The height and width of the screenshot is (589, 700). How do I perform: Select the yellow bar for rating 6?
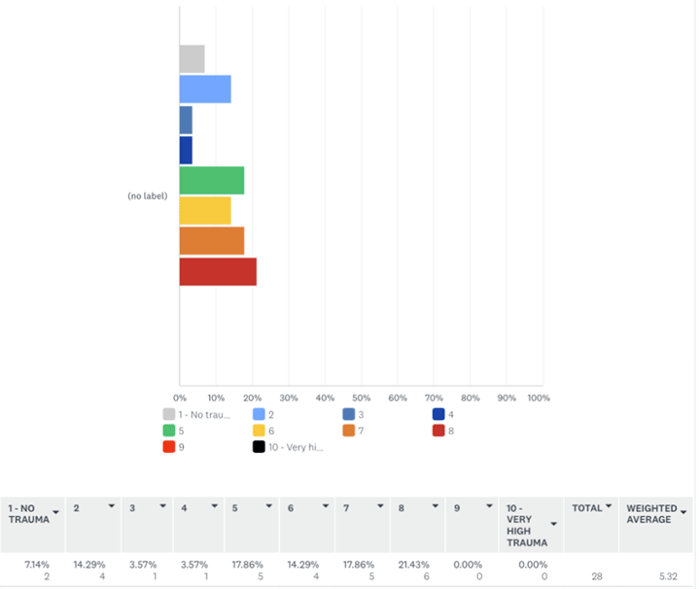coord(205,211)
